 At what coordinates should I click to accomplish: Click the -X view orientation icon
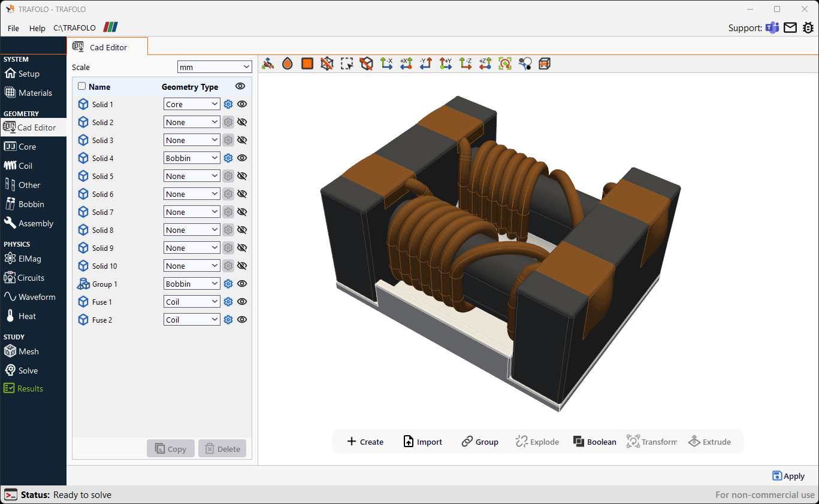[x=386, y=63]
